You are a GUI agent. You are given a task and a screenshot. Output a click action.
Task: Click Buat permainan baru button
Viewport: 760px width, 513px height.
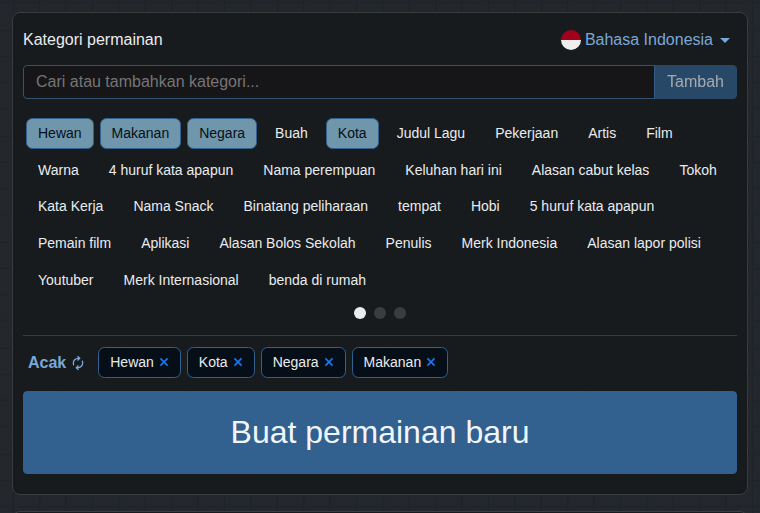click(x=380, y=433)
